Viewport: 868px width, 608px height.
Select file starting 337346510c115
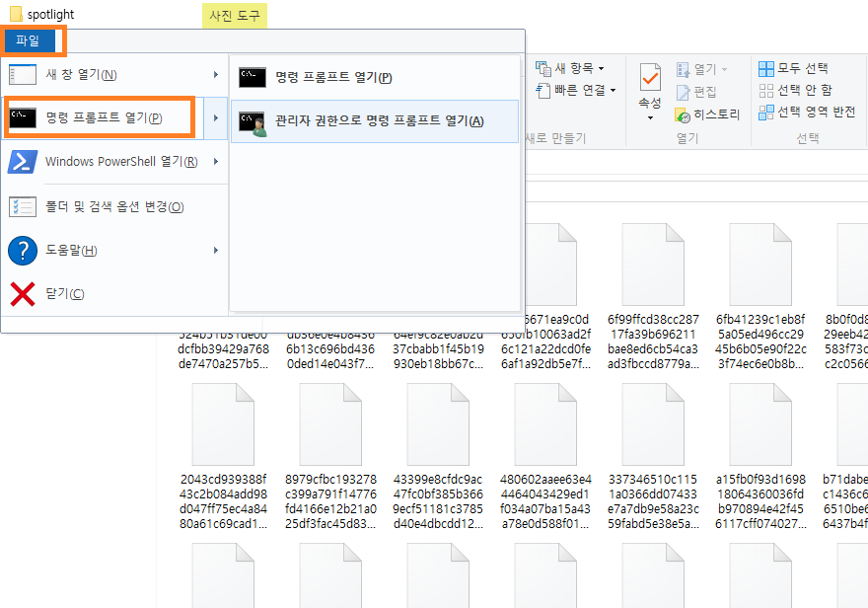[653, 456]
